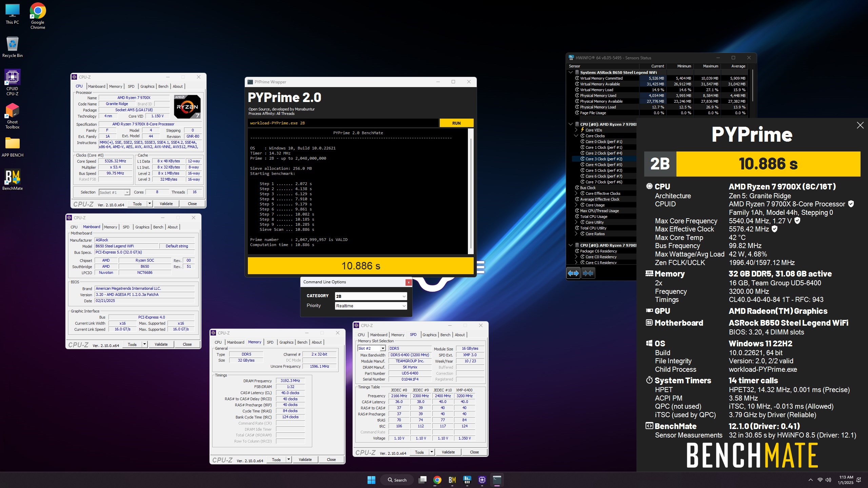Click the Maximum column header in HWiNFO
This screenshot has height=488, width=868.
tap(711, 66)
